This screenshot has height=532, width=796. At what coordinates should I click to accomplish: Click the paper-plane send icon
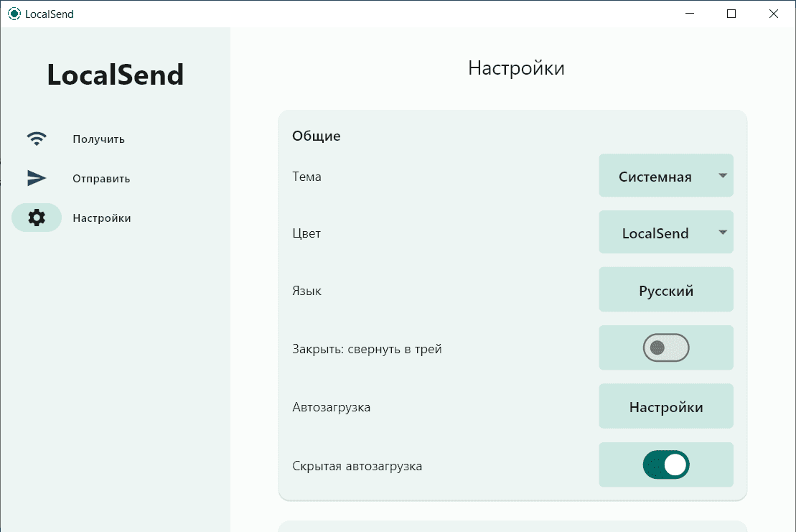tap(37, 178)
